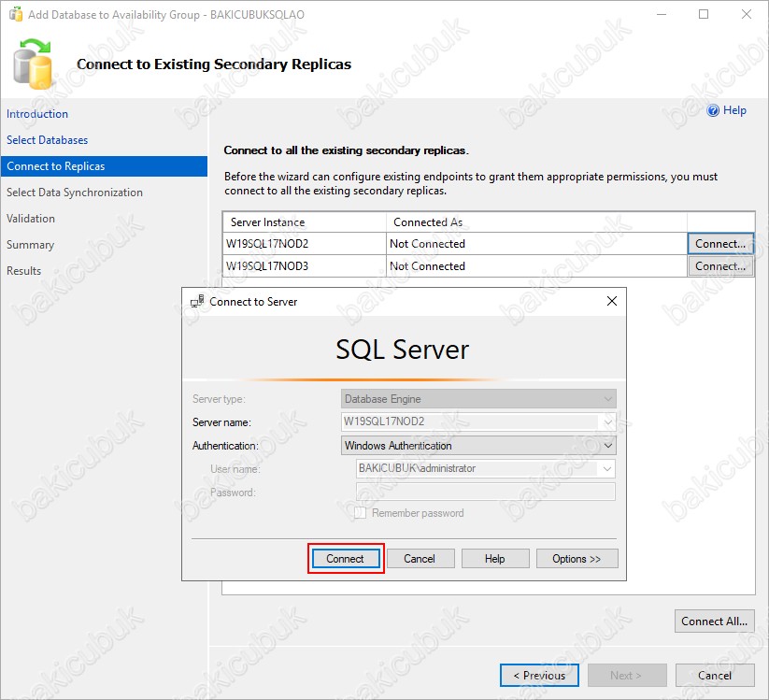Toggle the Remember password checkbox
This screenshot has width=769, height=700.
click(x=360, y=513)
